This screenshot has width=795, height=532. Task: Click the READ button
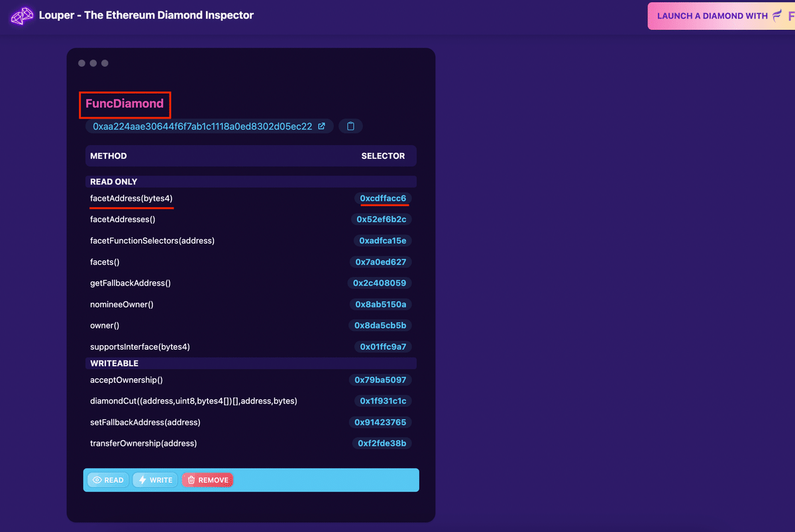click(x=107, y=480)
